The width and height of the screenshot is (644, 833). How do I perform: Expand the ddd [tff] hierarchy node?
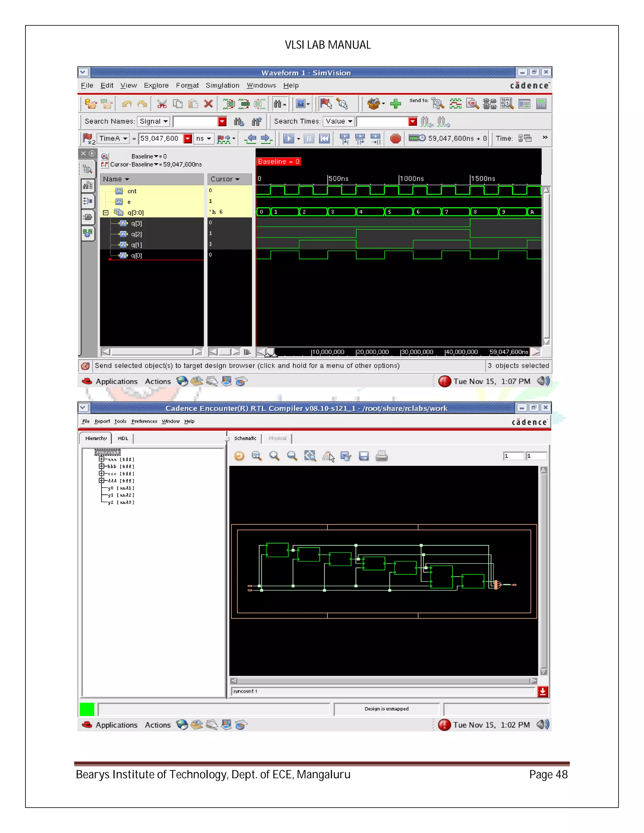point(102,481)
